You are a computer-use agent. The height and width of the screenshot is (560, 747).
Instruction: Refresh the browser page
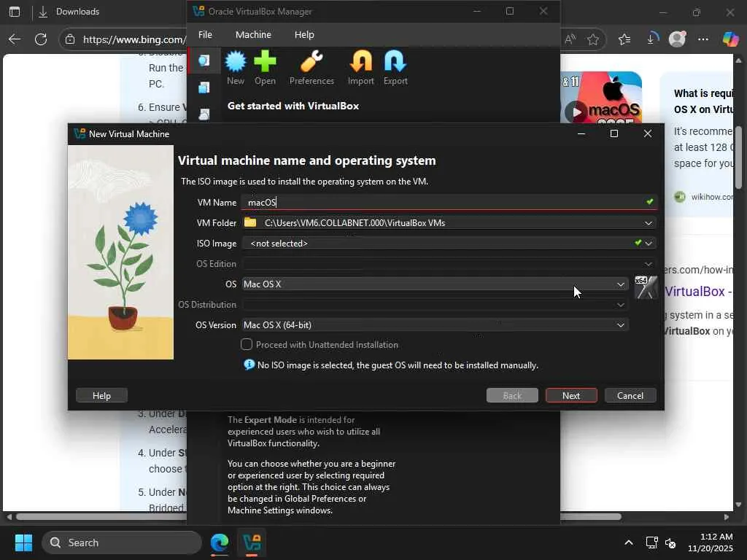(41, 39)
